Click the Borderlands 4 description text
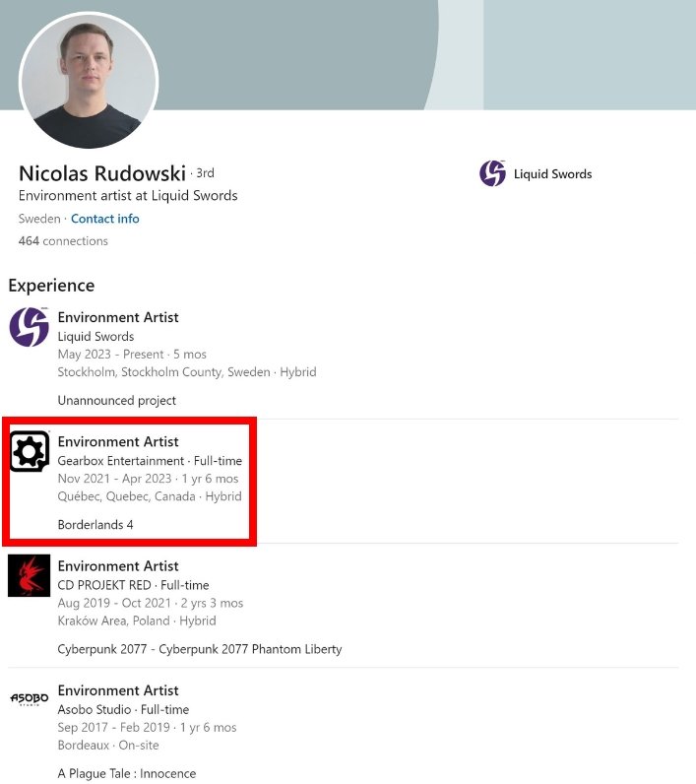 [95, 525]
